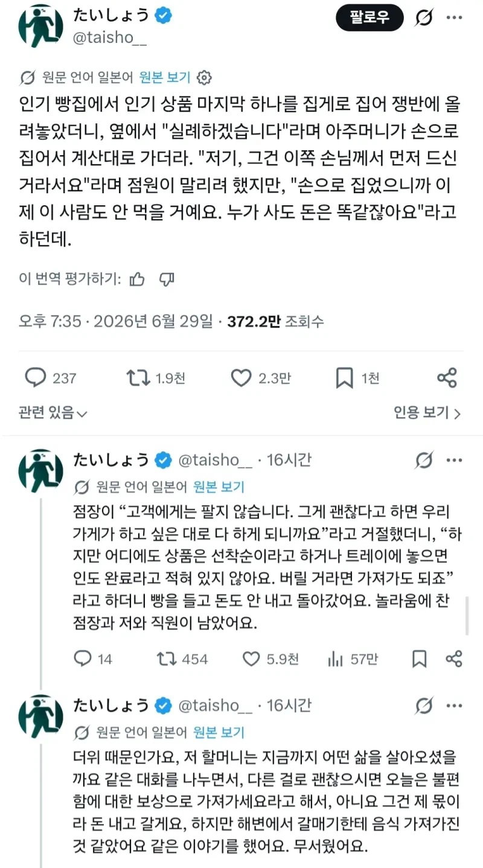Image resolution: width=483 pixels, height=868 pixels.
Task: Open the translation settings gear icon
Action: point(205,77)
